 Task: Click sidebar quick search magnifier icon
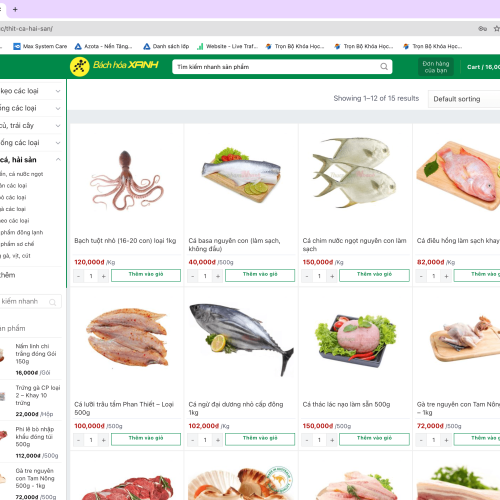pos(52,302)
